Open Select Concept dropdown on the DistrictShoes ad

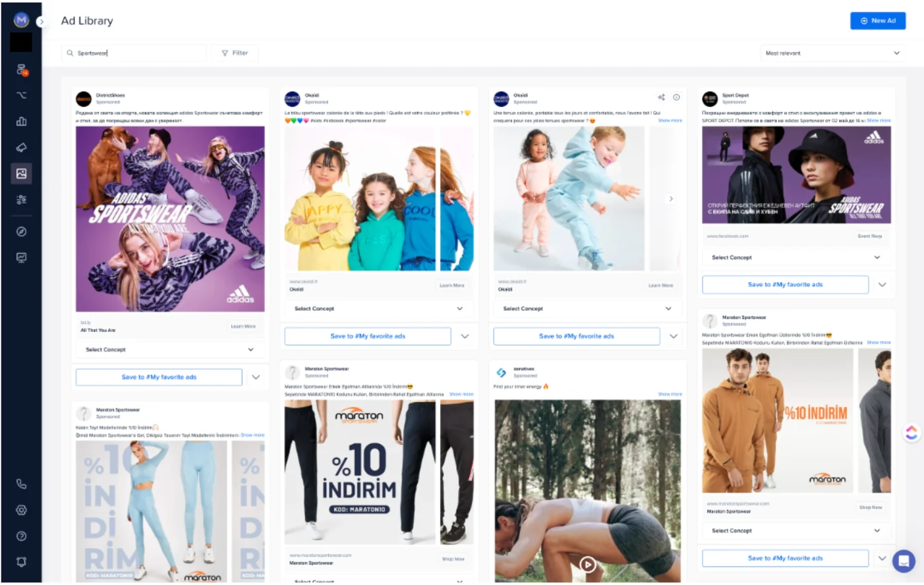point(170,350)
